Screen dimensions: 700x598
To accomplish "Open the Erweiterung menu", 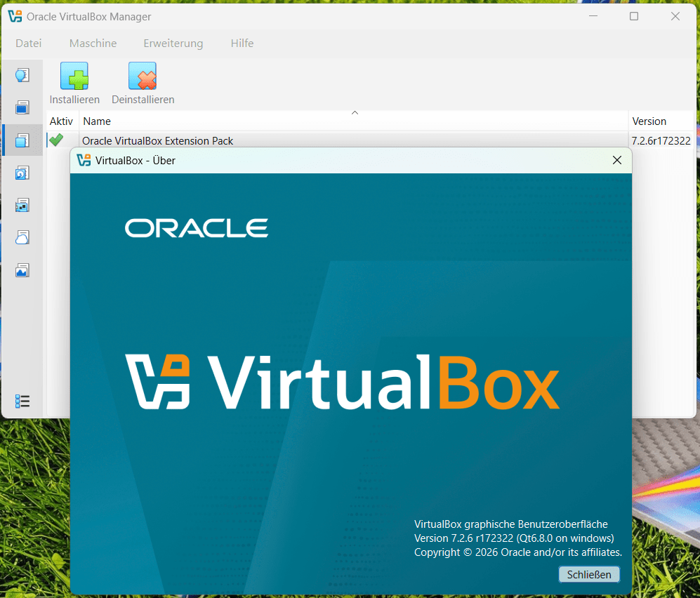I will click(173, 44).
